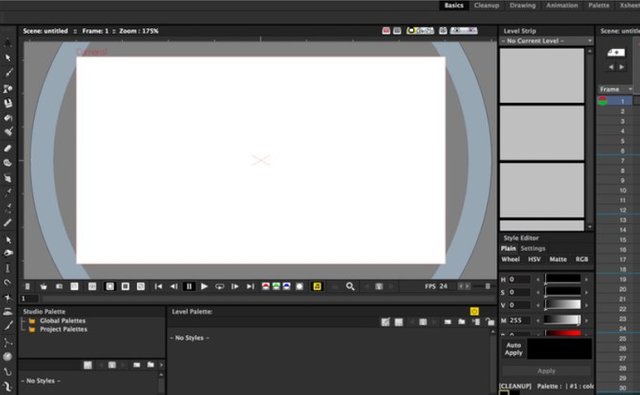The image size is (640, 395).
Task: Select the Geometric shapes tool
Action: pos(8,89)
